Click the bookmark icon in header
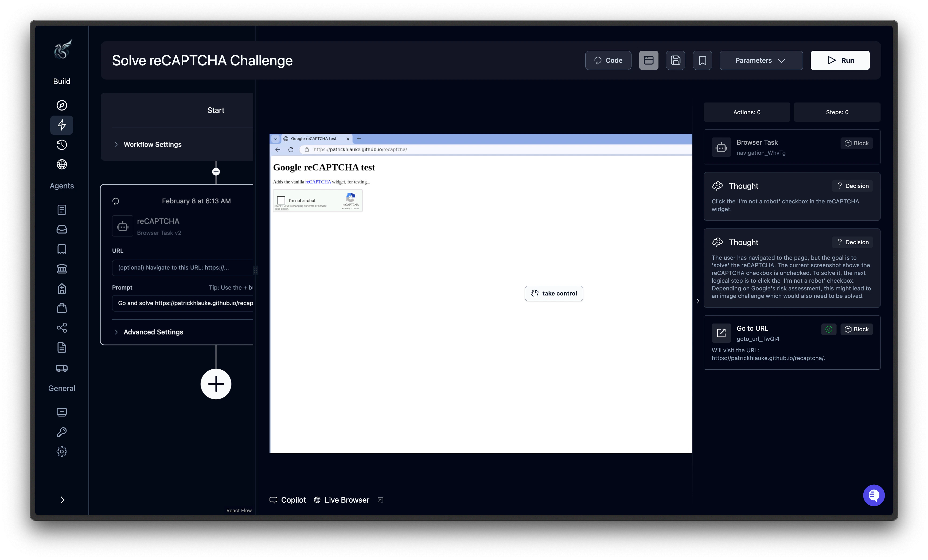 click(702, 60)
